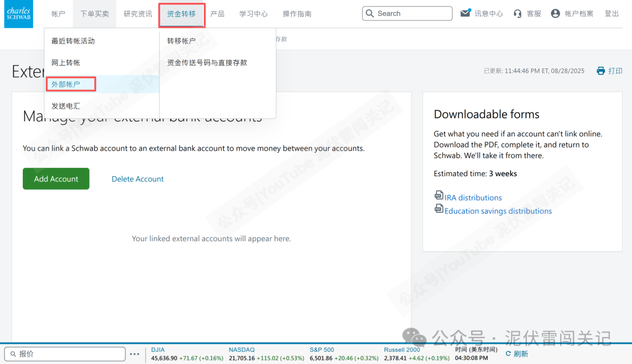Screen dimensions: 632x364
Task: Click the NASDAQ value 21,705.16
Action: pos(242,358)
